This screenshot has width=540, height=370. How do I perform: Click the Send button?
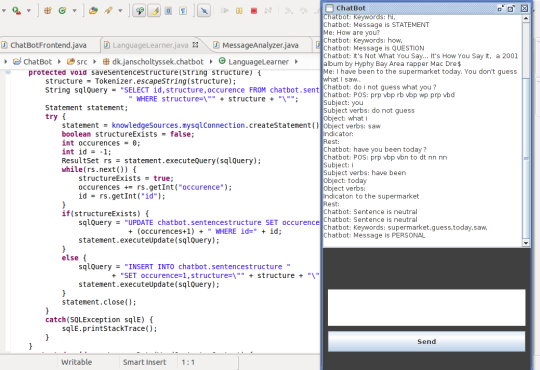(x=426, y=341)
